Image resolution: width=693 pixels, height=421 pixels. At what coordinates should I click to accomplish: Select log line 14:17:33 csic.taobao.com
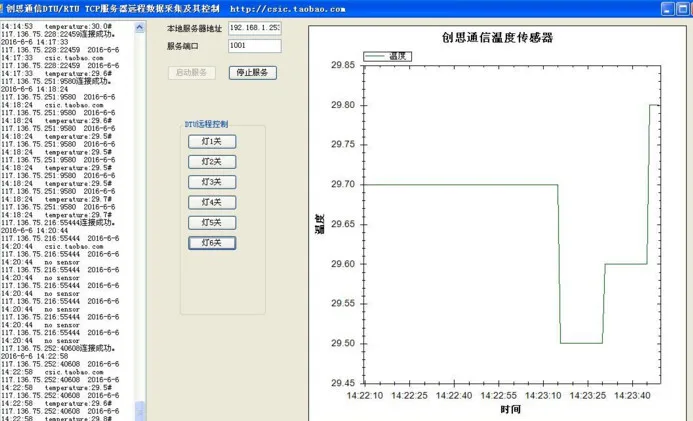tap(52, 57)
